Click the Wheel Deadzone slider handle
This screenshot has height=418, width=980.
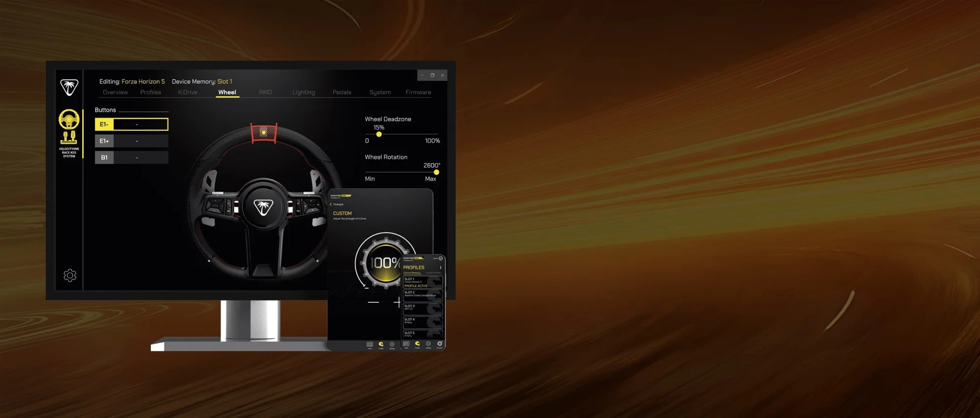coord(379,134)
